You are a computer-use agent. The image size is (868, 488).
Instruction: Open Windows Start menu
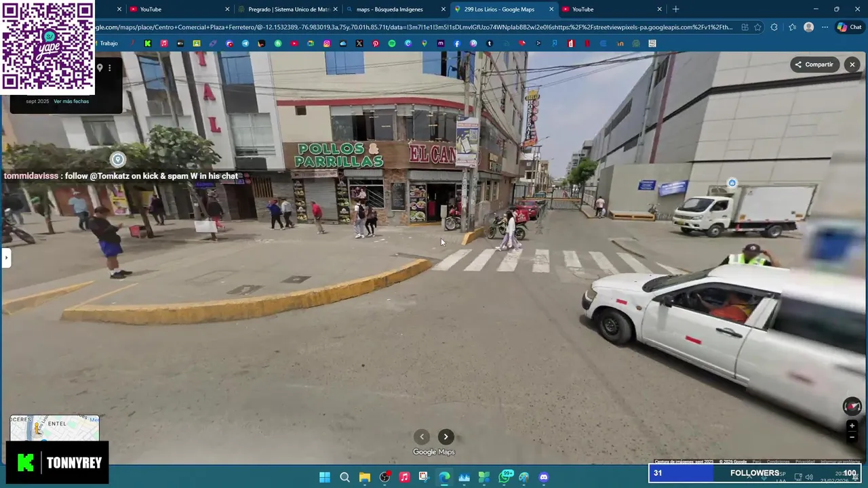325,477
